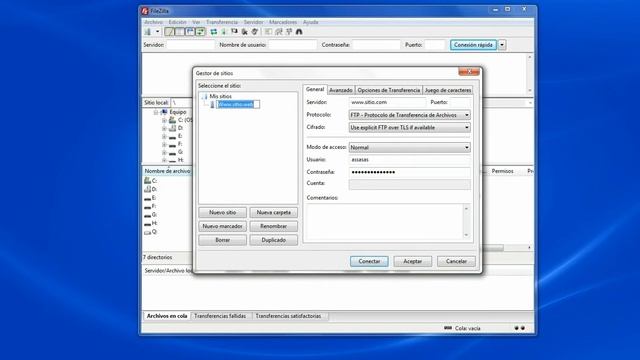Open the Archivo menu
This screenshot has height=360, width=640.
(153, 22)
